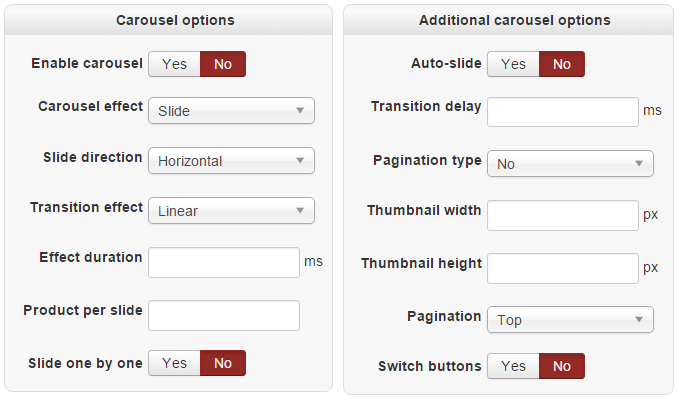Select No for Enable carousel
677x399 pixels.
coord(223,64)
